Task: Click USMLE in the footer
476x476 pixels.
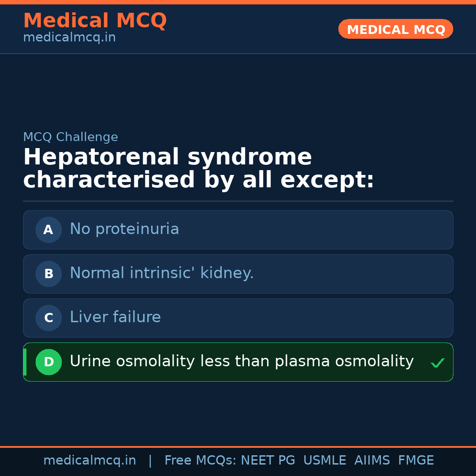Action: pyautogui.click(x=325, y=461)
